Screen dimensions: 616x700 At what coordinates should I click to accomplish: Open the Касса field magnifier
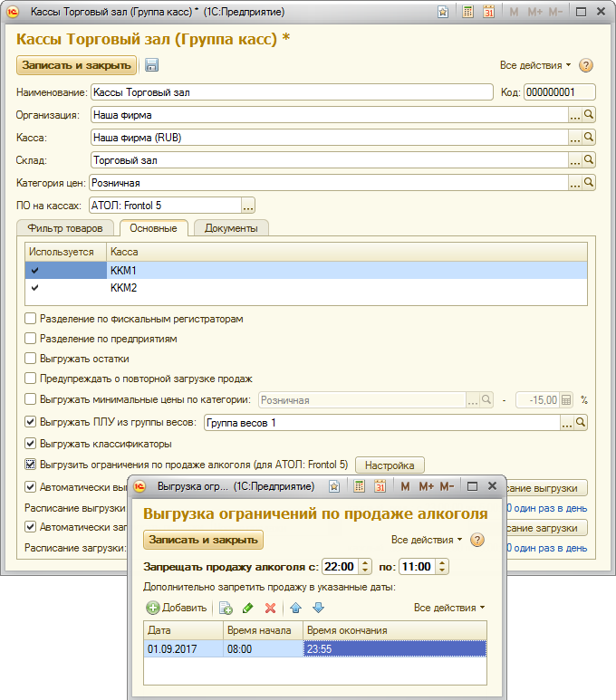click(x=589, y=137)
